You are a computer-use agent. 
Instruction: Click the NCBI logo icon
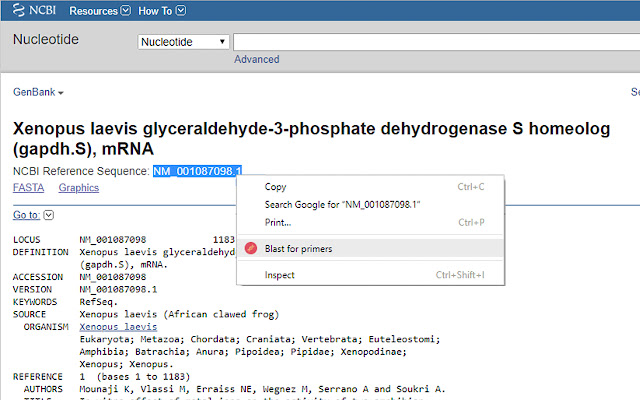(x=18, y=10)
